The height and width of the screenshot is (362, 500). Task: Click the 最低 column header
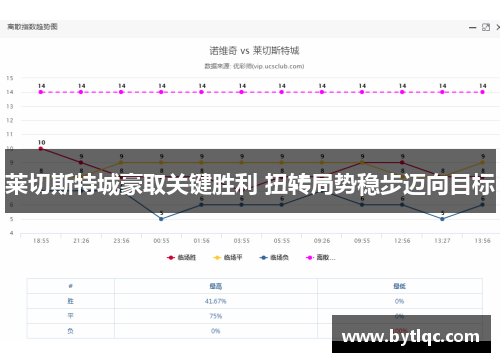[x=399, y=286]
